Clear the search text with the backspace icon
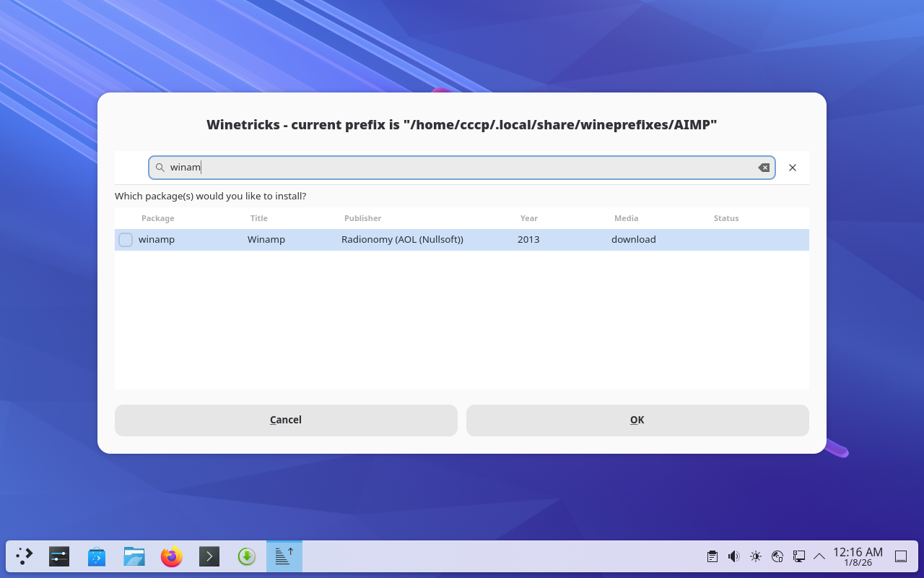This screenshot has height=578, width=924. click(763, 168)
